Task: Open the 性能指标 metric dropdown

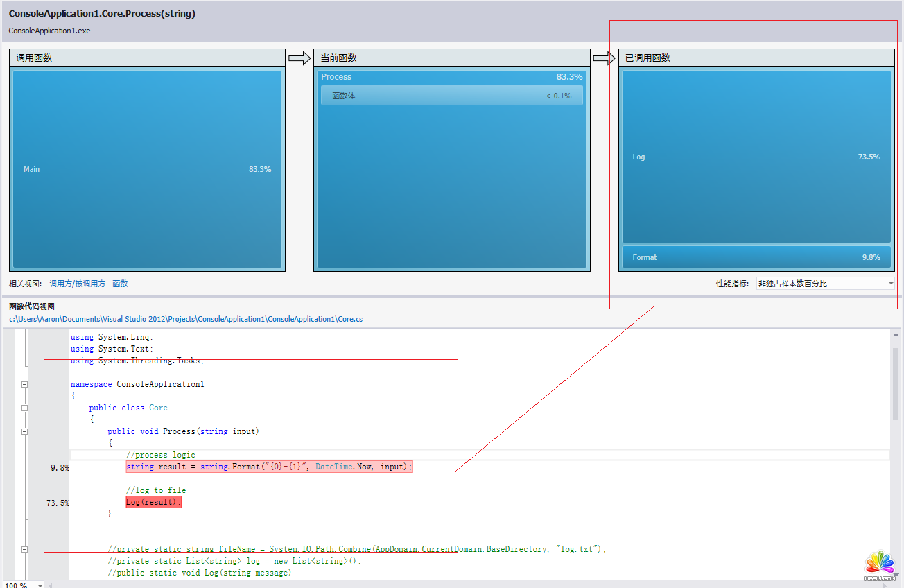Action: [x=825, y=284]
